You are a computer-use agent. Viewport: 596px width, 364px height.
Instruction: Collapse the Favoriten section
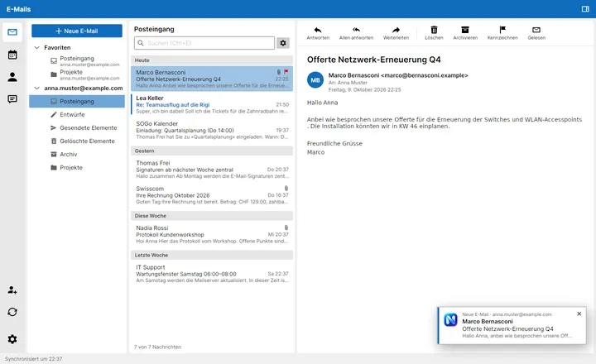37,47
